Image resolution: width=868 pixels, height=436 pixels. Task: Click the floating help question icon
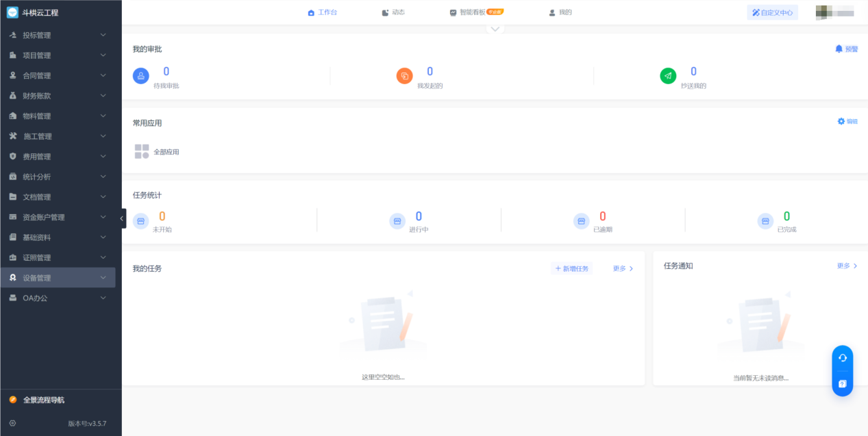click(x=843, y=384)
